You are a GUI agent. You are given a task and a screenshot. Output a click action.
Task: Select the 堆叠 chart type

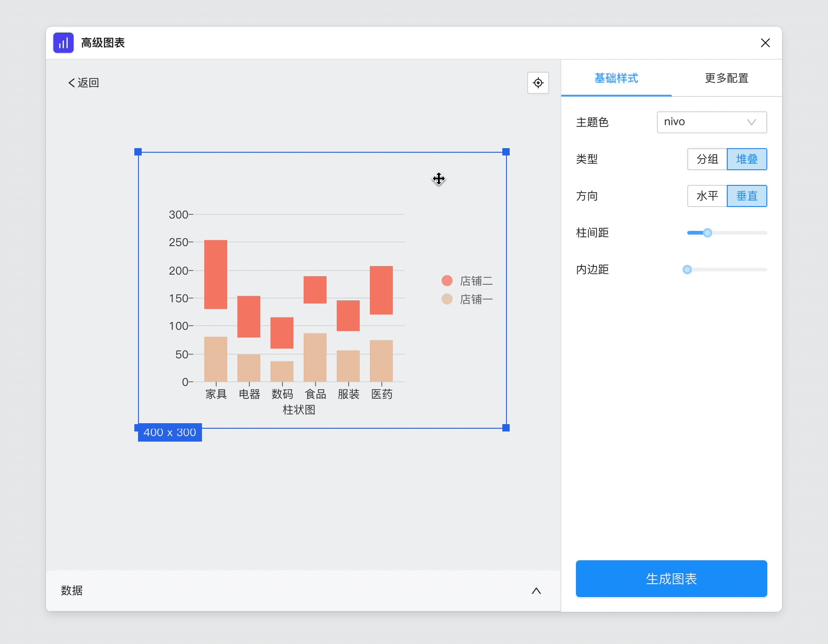(x=747, y=159)
